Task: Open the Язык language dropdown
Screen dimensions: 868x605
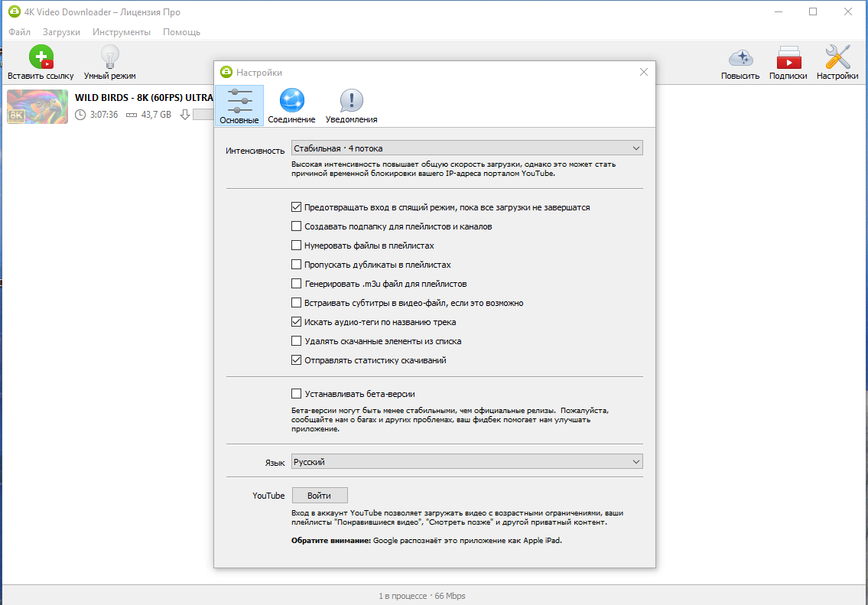Action: [x=467, y=462]
